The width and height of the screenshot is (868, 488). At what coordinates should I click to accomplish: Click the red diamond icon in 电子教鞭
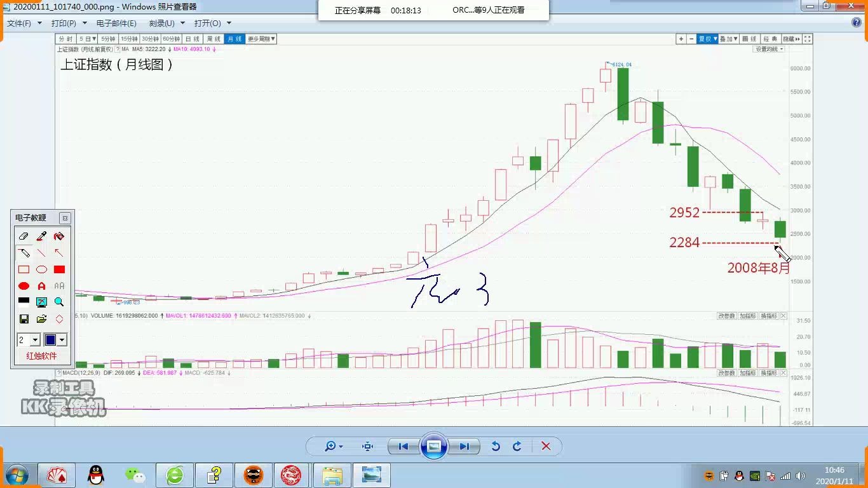coord(59,319)
